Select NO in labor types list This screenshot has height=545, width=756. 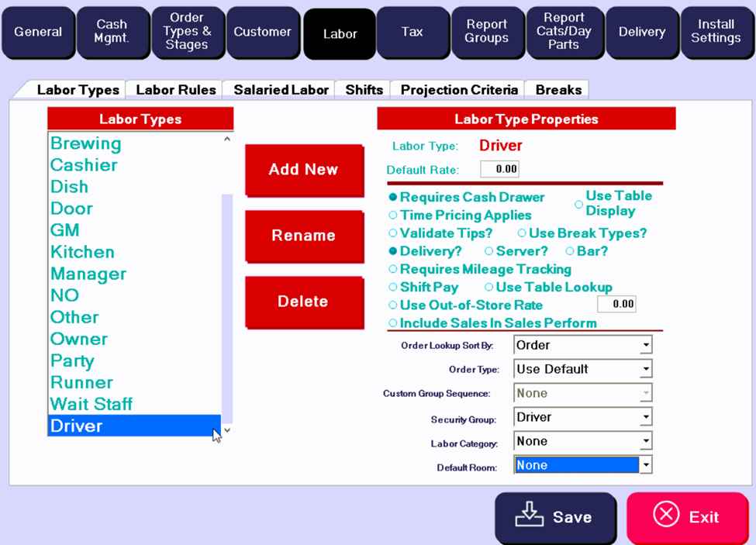(134, 295)
